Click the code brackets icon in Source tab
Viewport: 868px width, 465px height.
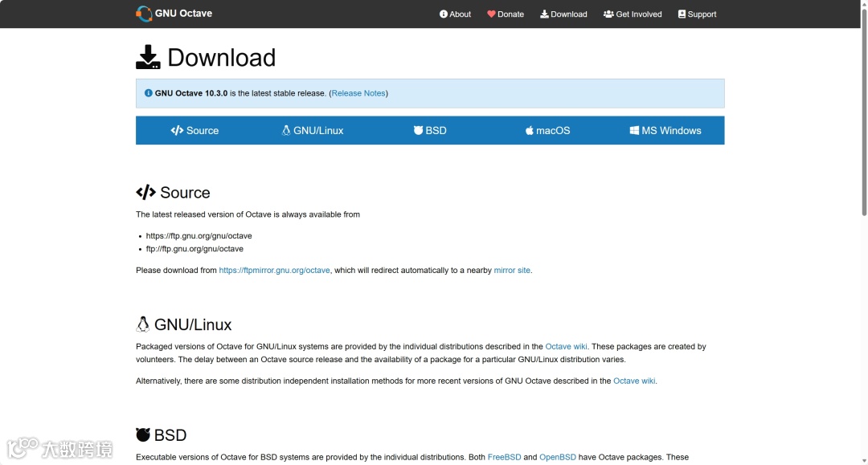click(x=177, y=130)
